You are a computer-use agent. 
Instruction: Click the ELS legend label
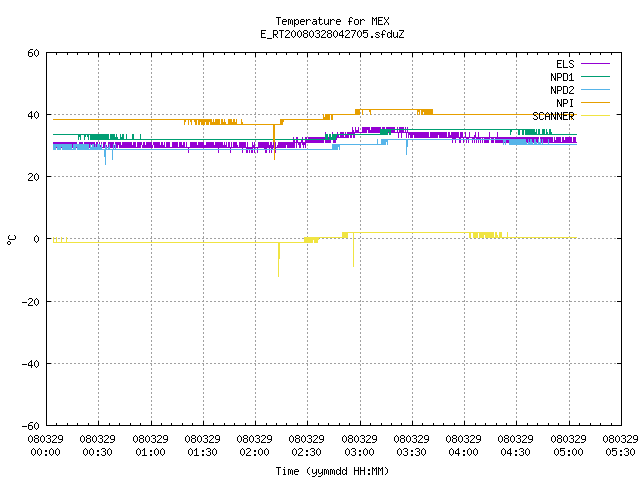(565, 64)
